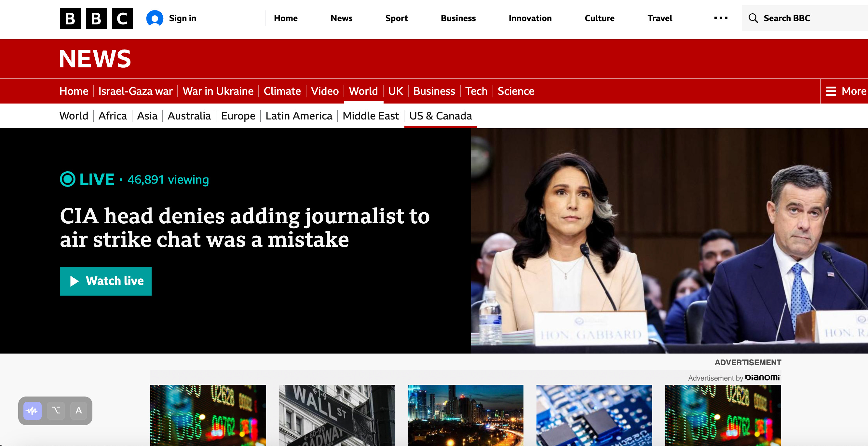Go to Latin America news tab
The image size is (868, 446).
click(299, 116)
